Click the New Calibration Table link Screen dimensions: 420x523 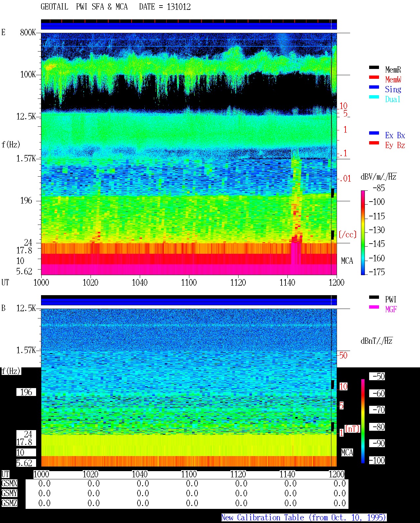click(x=304, y=518)
